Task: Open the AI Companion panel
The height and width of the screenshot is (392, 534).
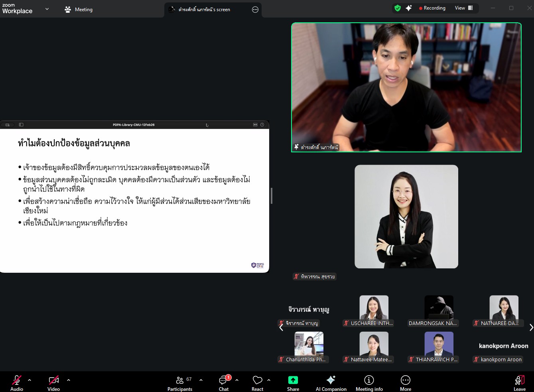Action: pyautogui.click(x=331, y=382)
